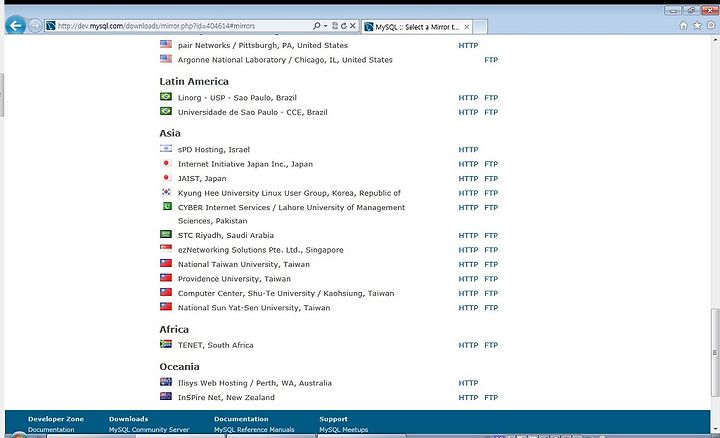Click the Australia flag beside Ilisys Web Hosting
720x438 pixels.
coord(166,382)
